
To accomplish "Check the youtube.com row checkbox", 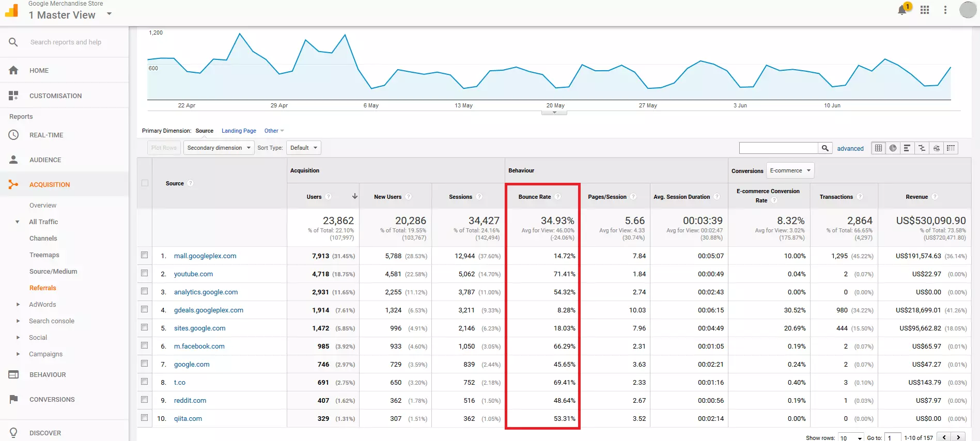I will tap(145, 273).
